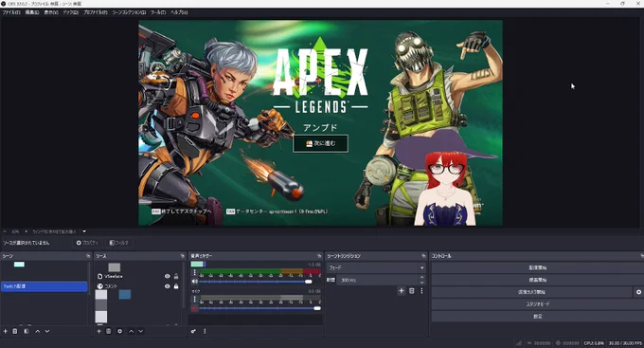Click 配信開始 (Start Streaming) button
The image size is (644, 348).
point(538,267)
